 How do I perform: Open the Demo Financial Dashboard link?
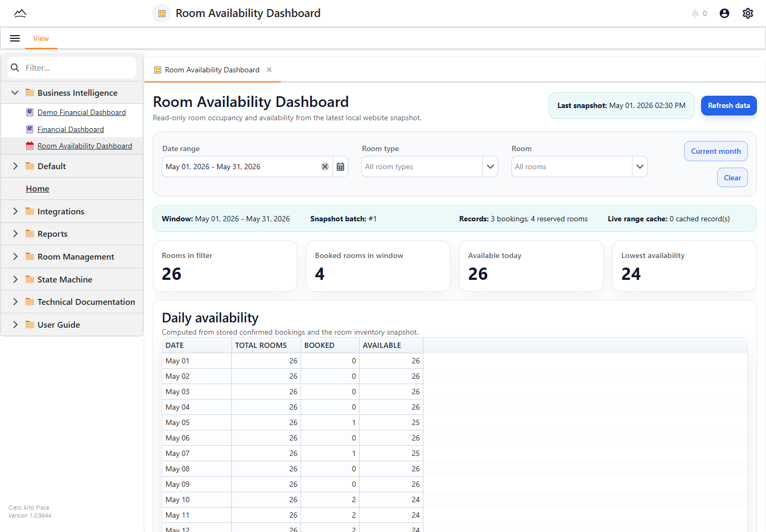coord(81,112)
